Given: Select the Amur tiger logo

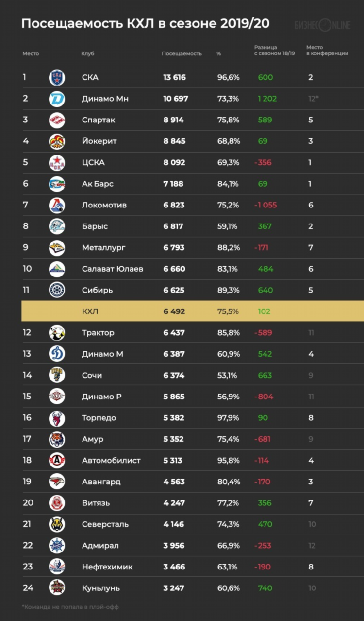Looking at the screenshot, I should tap(57, 439).
